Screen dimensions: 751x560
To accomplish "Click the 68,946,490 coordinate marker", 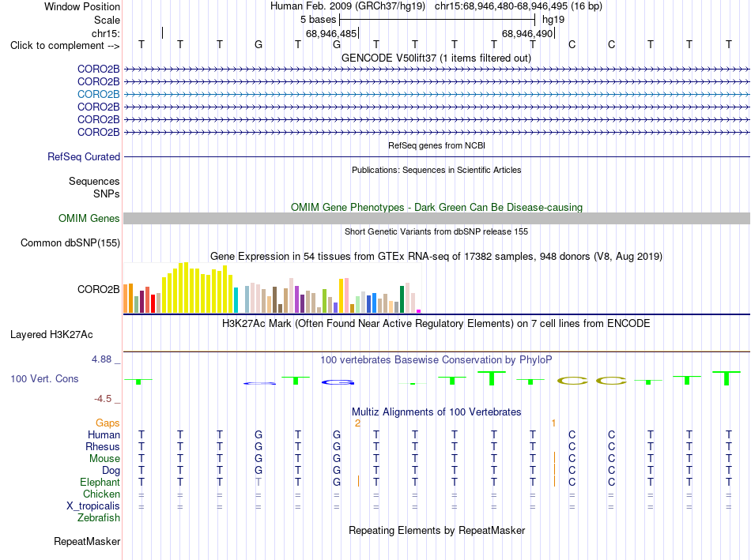I will coord(527,33).
